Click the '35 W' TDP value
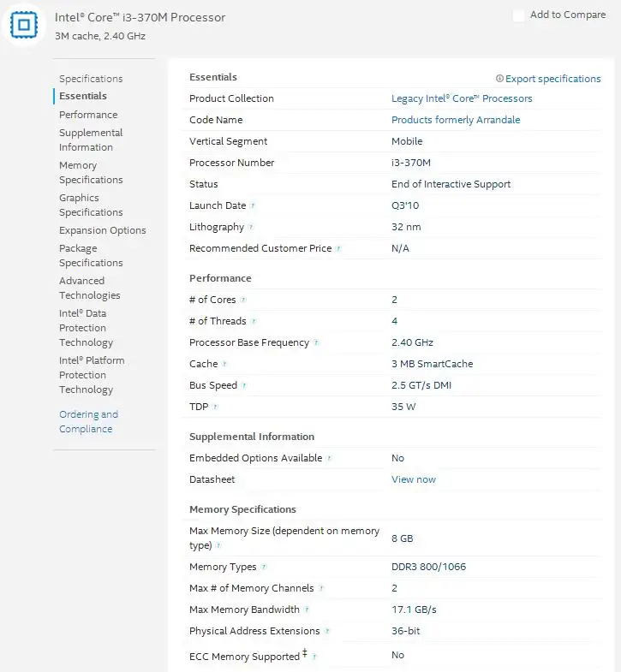Screen dimensions: 621x672 (403, 407)
